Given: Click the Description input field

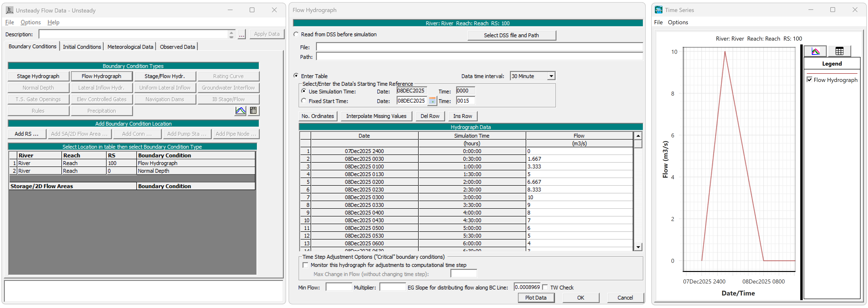Looking at the screenshot, I should click(133, 34).
